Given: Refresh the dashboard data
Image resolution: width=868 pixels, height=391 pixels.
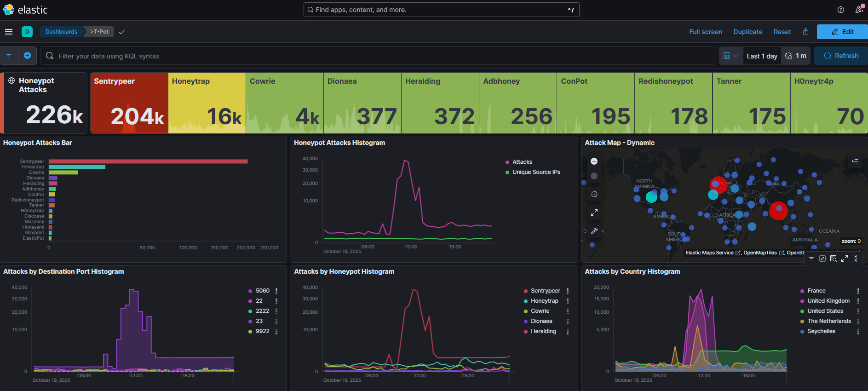Looking at the screenshot, I should click(841, 56).
